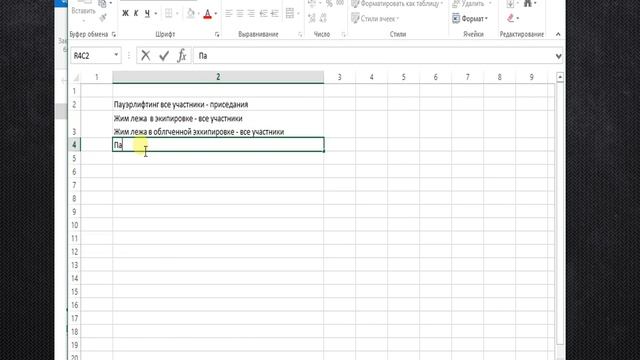Open Cell Styles (Стили ячеек)
This screenshot has width=640, height=360.
[x=375, y=18]
